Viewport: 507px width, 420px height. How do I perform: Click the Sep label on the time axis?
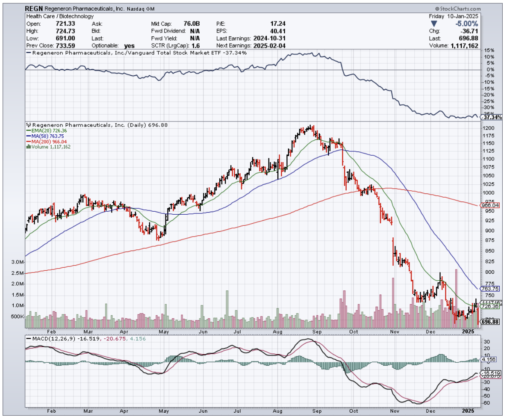317,331
